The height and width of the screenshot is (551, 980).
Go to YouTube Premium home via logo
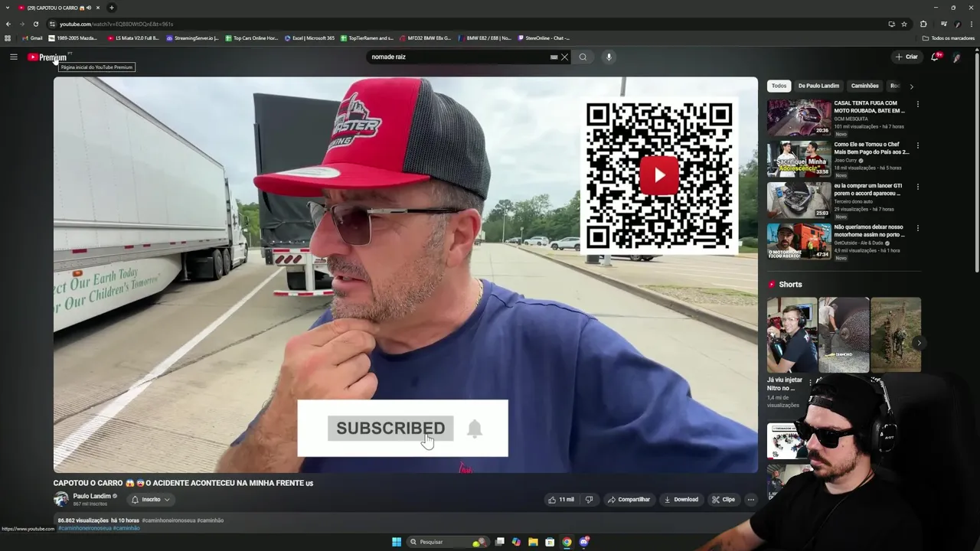47,57
